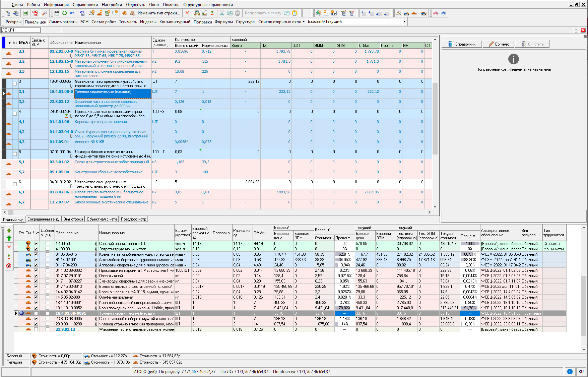Open the Структурные справочники menu
Screen dimensions: 588x377
click(x=208, y=5)
